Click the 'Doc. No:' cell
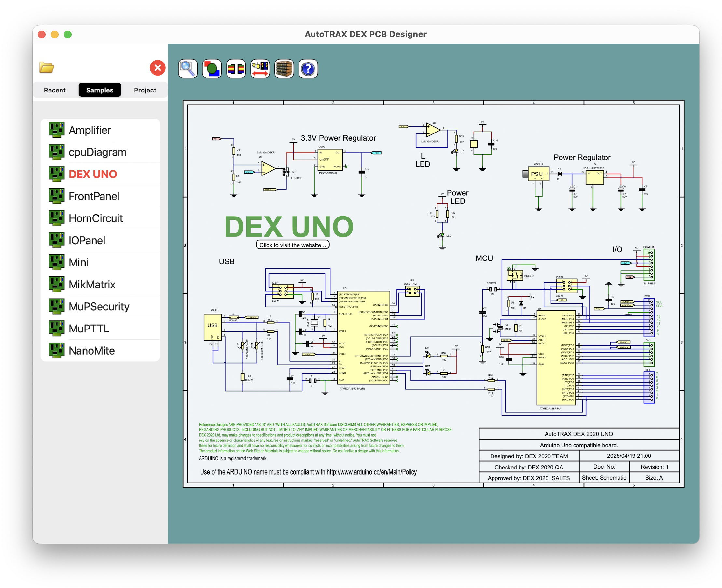This screenshot has width=722, height=588. tap(604, 467)
